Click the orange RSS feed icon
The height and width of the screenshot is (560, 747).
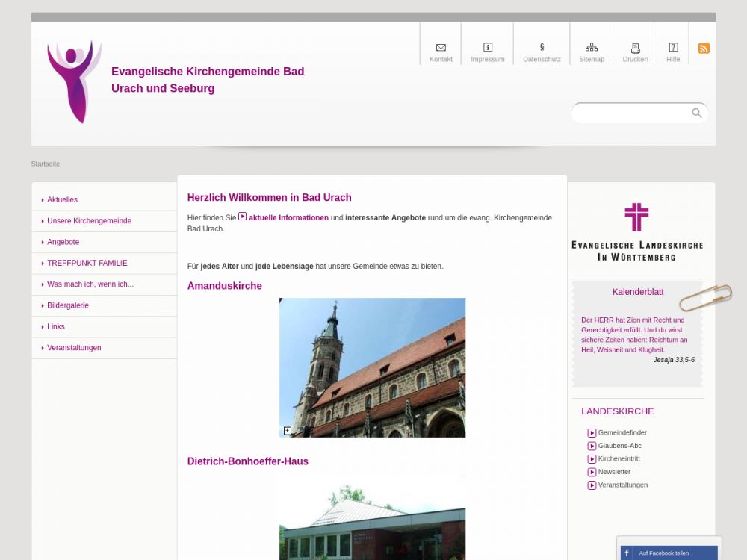[704, 49]
